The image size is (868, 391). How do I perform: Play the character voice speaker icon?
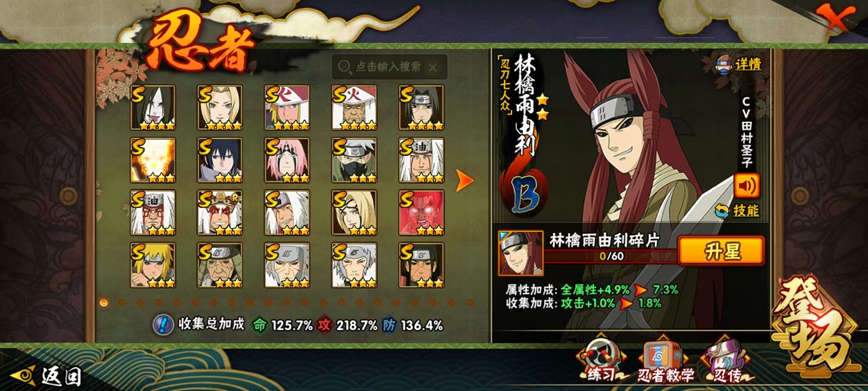click(746, 186)
